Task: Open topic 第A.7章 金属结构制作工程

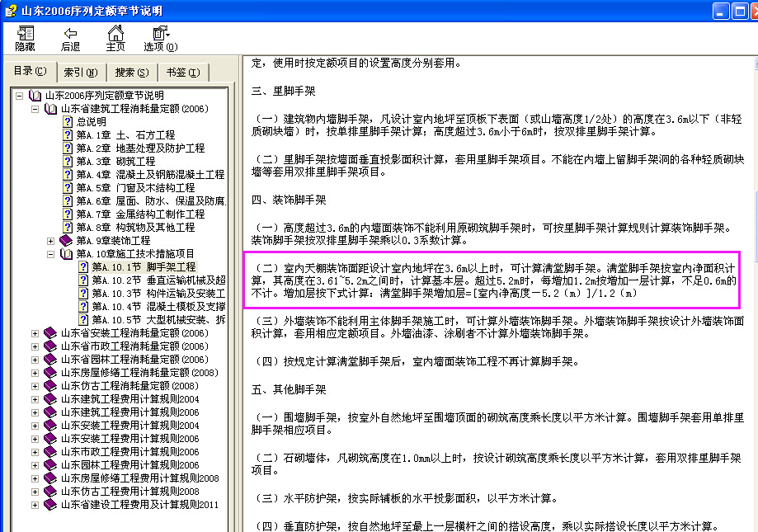Action: coord(140,214)
